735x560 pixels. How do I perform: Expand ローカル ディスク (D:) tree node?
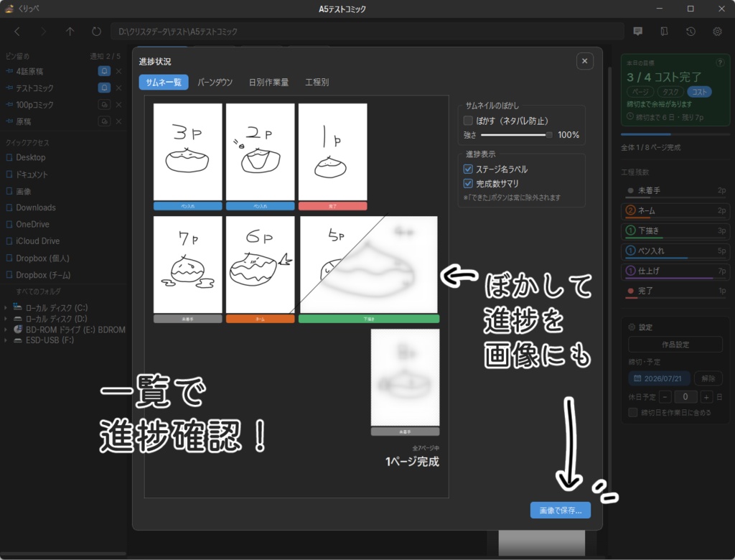click(6, 319)
